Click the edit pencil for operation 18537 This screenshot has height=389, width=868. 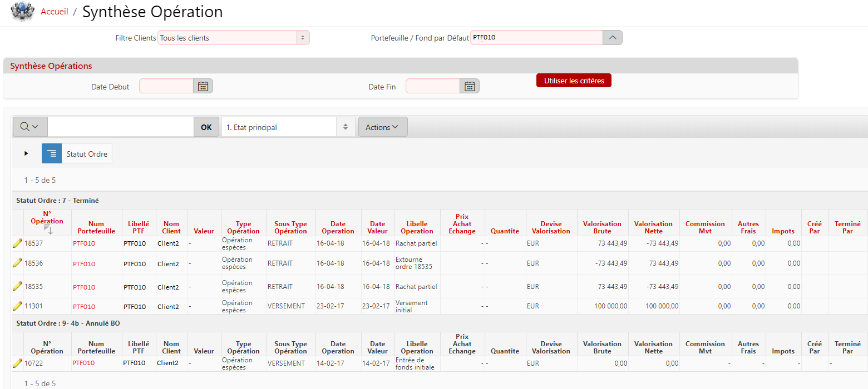pyautogui.click(x=17, y=243)
